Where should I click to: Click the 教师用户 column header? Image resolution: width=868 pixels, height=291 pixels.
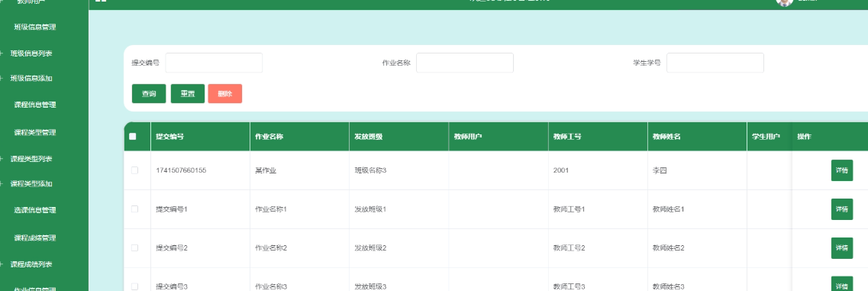pos(468,137)
